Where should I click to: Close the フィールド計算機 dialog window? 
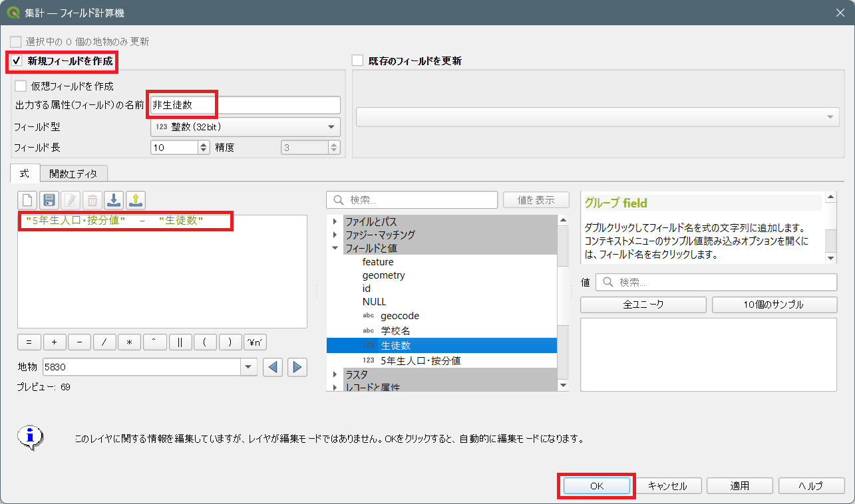click(x=839, y=13)
